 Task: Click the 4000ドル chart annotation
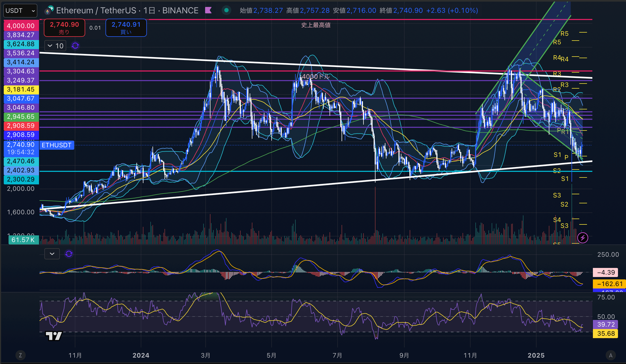(x=316, y=76)
